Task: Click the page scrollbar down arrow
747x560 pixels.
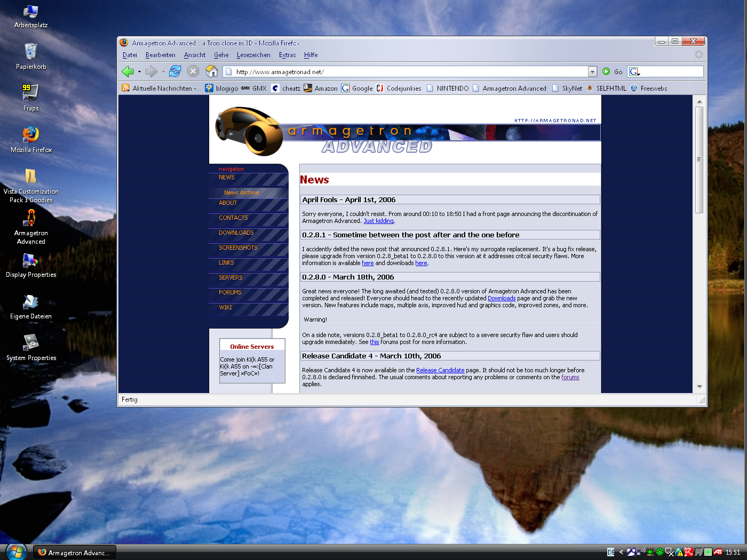Action: pos(699,387)
